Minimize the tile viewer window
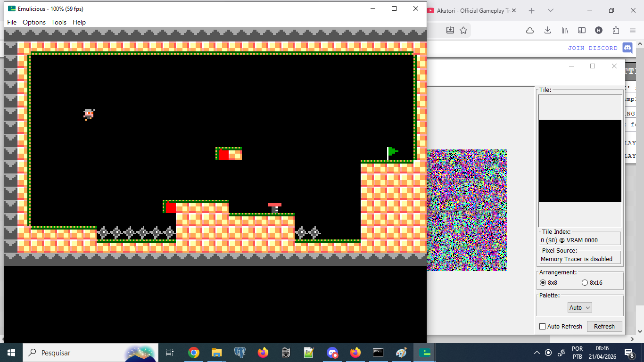 point(571,66)
